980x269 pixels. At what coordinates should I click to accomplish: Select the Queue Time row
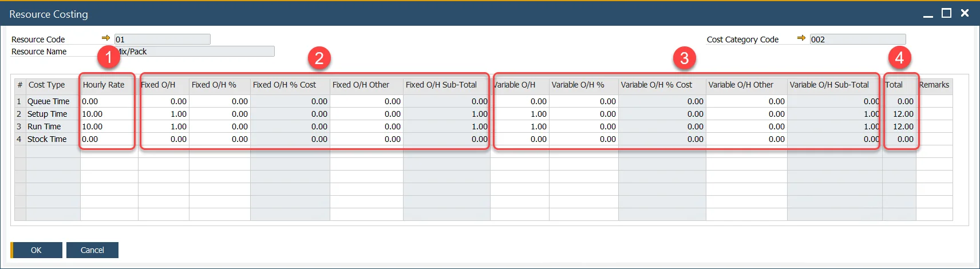(x=484, y=101)
